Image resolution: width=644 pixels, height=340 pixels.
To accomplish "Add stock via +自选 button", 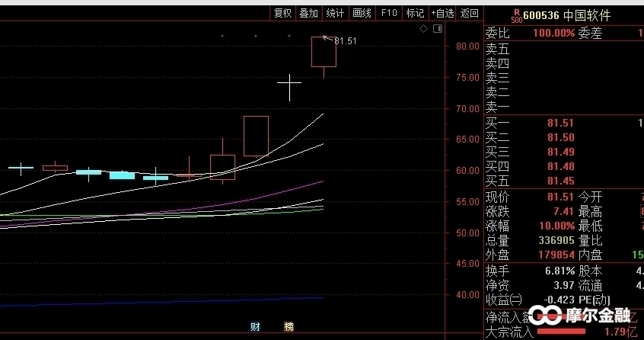I will click(x=443, y=13).
